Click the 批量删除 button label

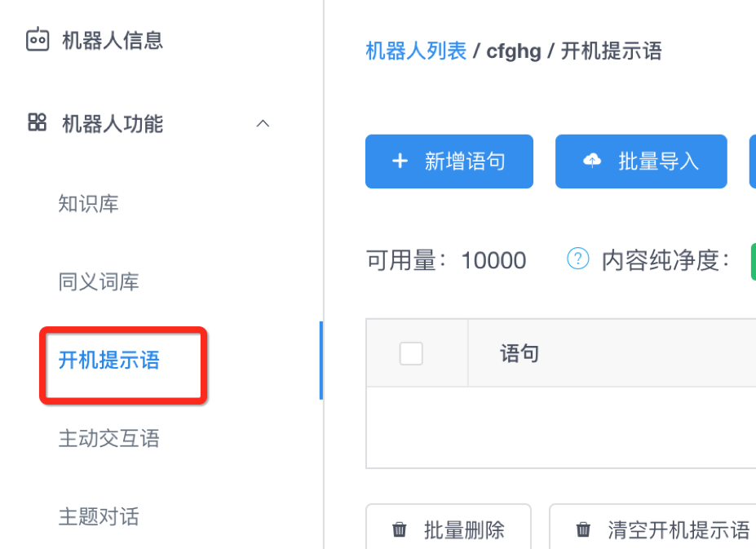click(x=464, y=530)
